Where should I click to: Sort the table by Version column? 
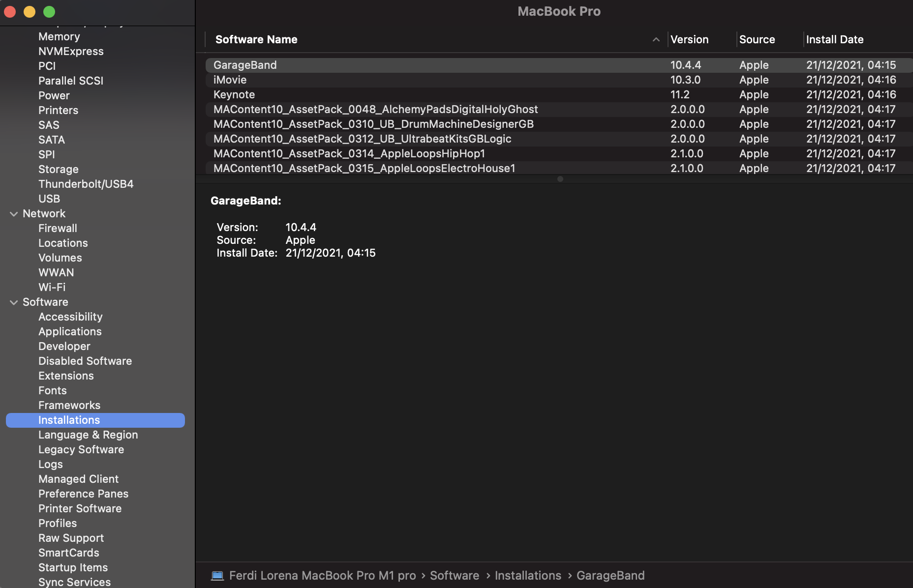coord(690,40)
